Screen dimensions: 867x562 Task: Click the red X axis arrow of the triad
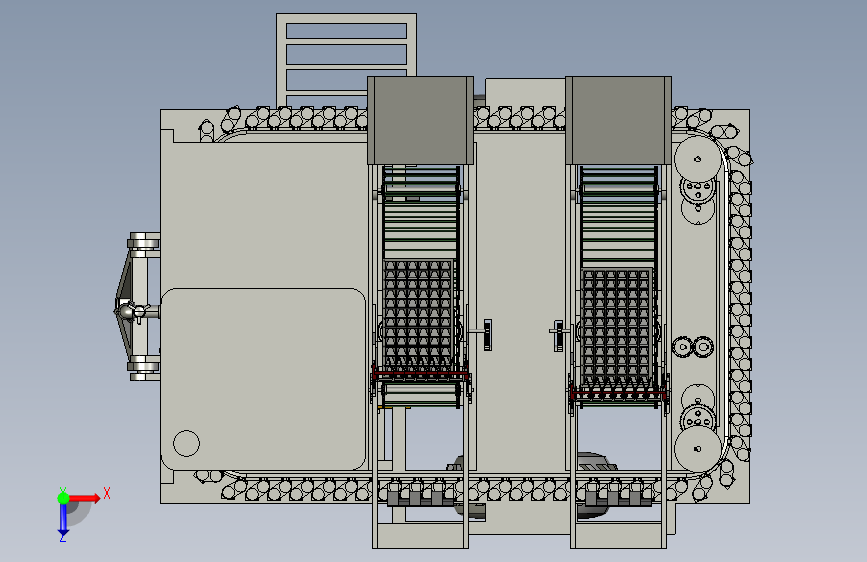coord(84,498)
